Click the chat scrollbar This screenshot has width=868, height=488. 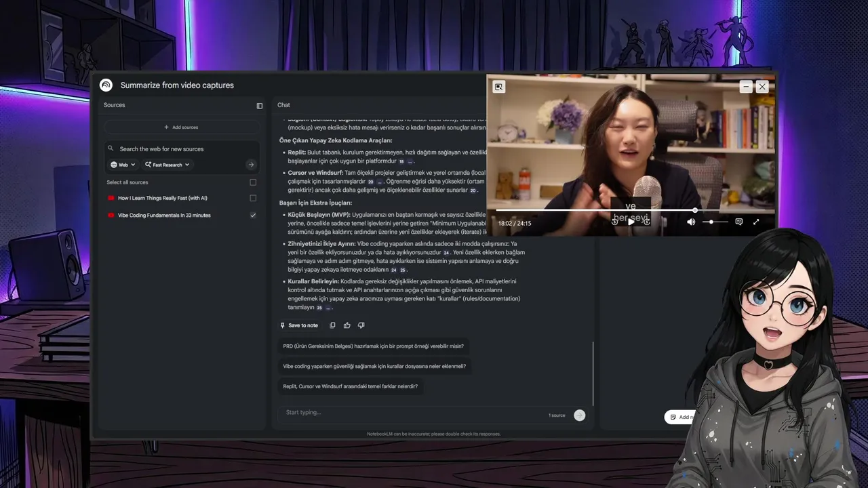point(593,373)
